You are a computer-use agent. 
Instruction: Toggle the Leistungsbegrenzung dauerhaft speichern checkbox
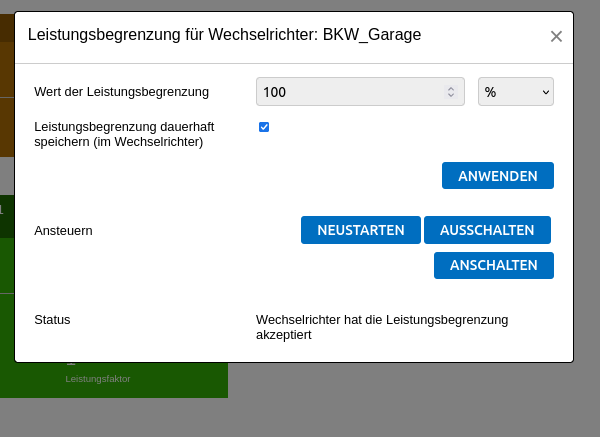264,127
